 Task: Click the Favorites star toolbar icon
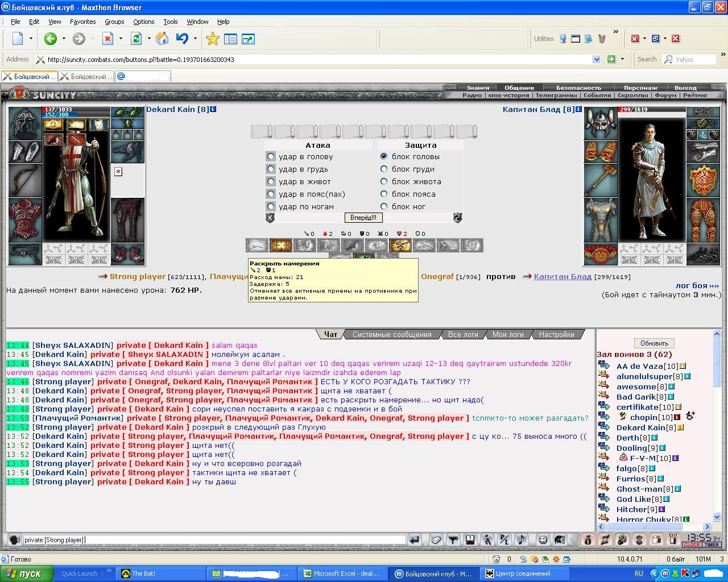point(213,39)
